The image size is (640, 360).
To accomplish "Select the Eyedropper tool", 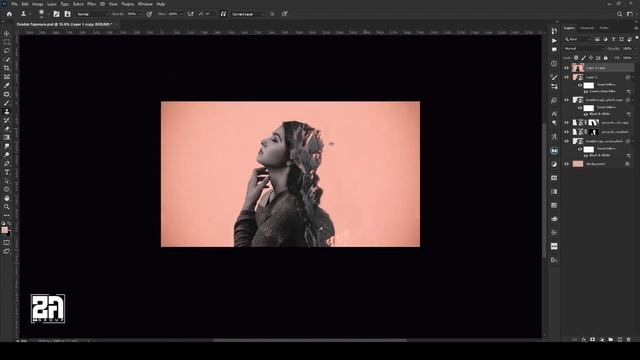I will click(x=7, y=85).
